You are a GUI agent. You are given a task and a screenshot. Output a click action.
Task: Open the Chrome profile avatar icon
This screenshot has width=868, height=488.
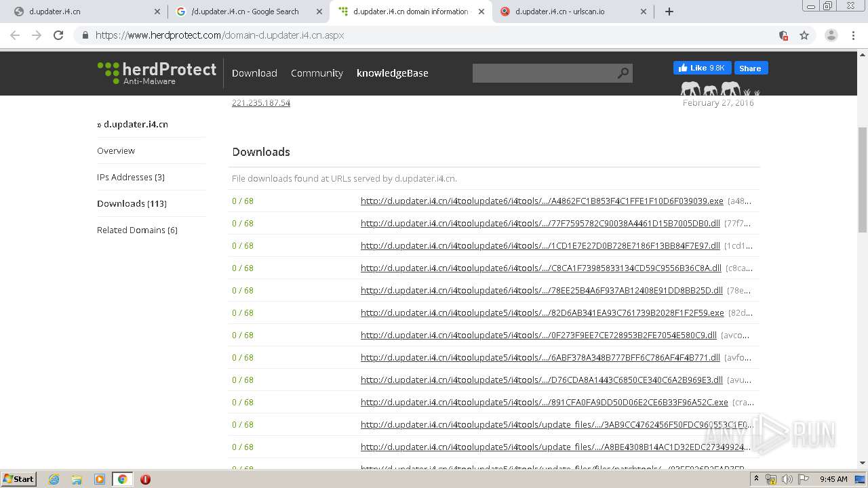tap(831, 35)
